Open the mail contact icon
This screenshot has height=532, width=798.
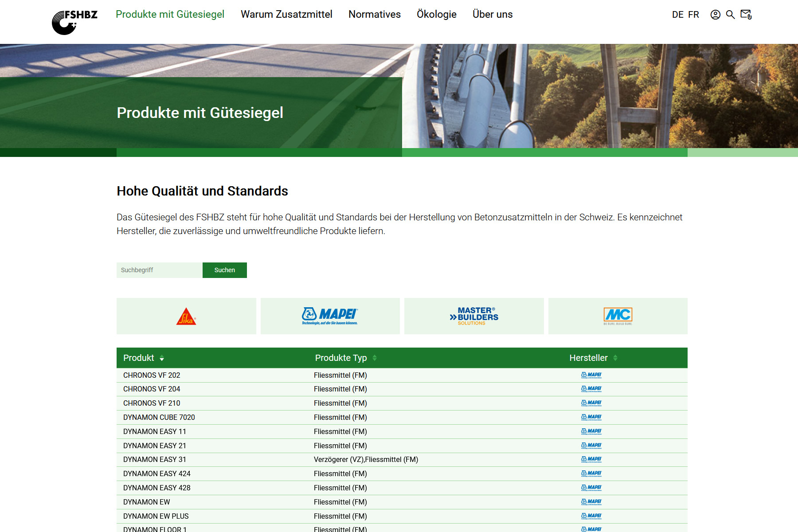pos(746,15)
